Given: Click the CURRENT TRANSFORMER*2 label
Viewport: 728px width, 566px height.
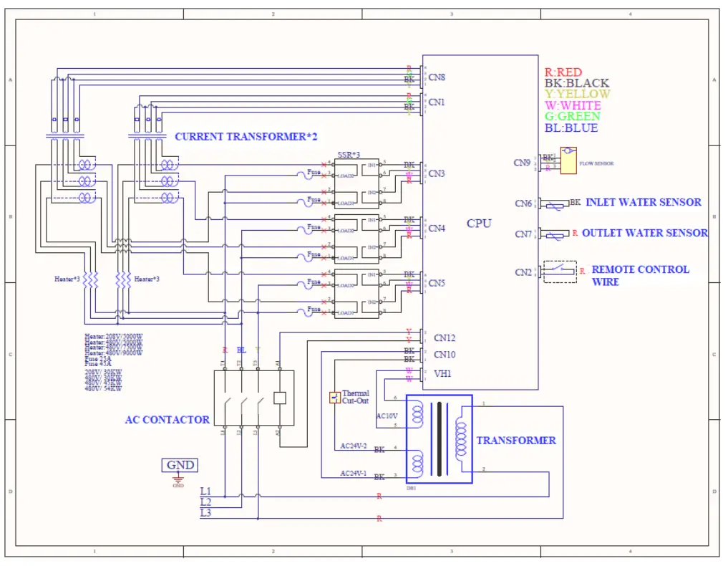Looking at the screenshot, I should (x=246, y=137).
